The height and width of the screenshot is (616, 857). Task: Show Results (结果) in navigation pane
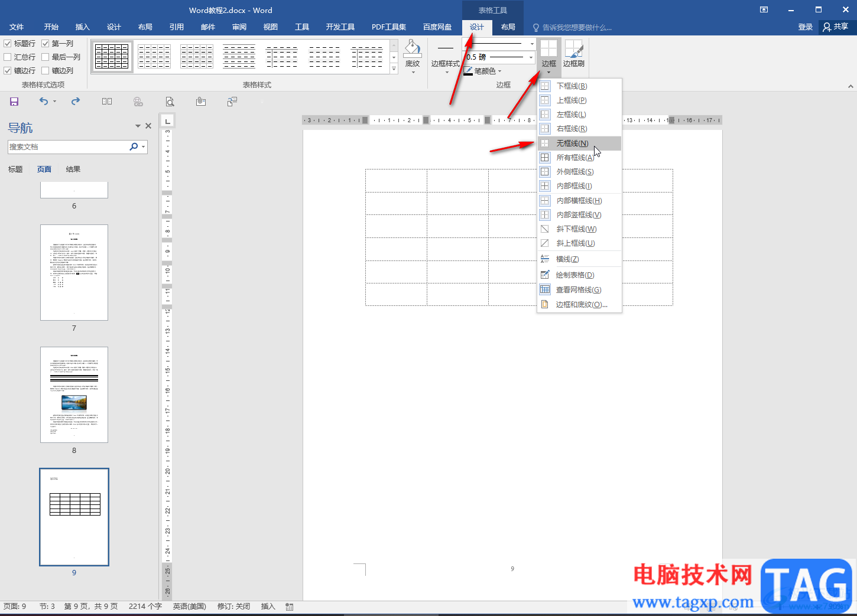(73, 170)
